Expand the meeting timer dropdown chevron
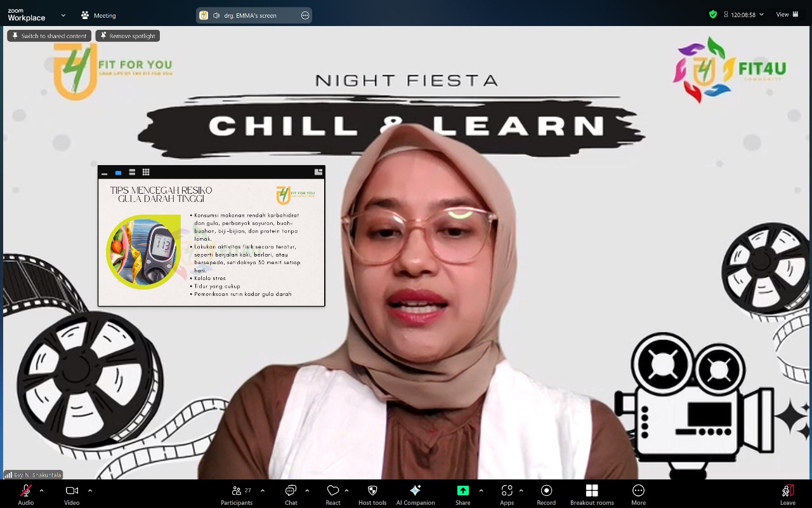The width and height of the screenshot is (812, 508). point(761,15)
